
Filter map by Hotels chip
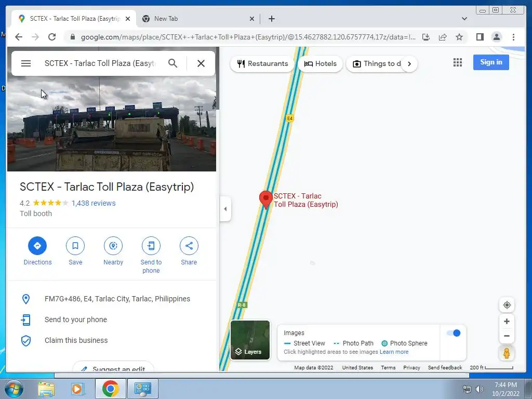point(320,64)
